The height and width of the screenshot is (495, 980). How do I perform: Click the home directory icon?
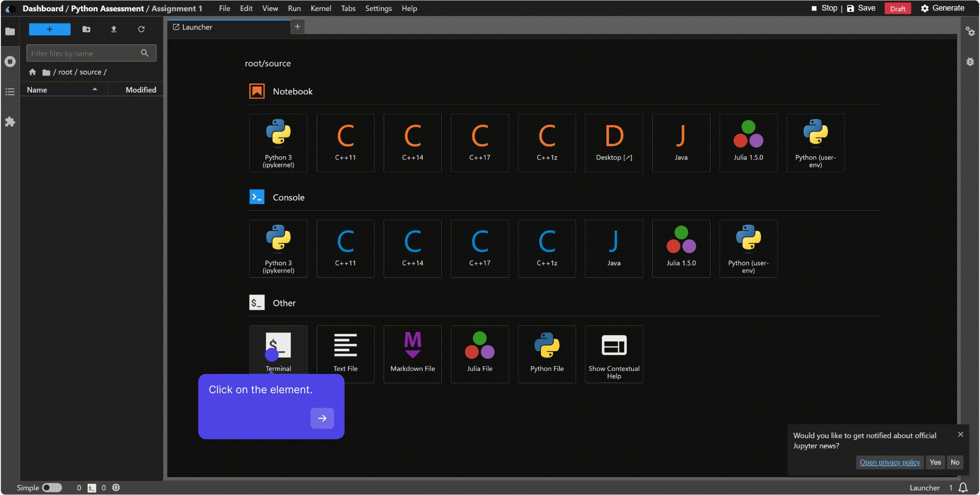32,72
